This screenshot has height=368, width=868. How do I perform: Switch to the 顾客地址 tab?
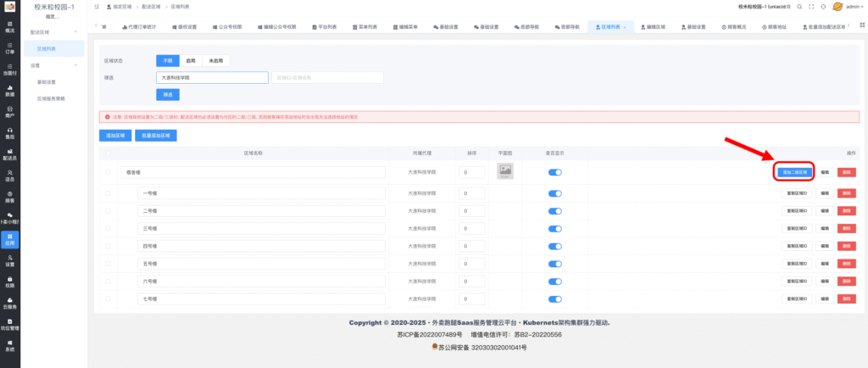click(x=774, y=26)
